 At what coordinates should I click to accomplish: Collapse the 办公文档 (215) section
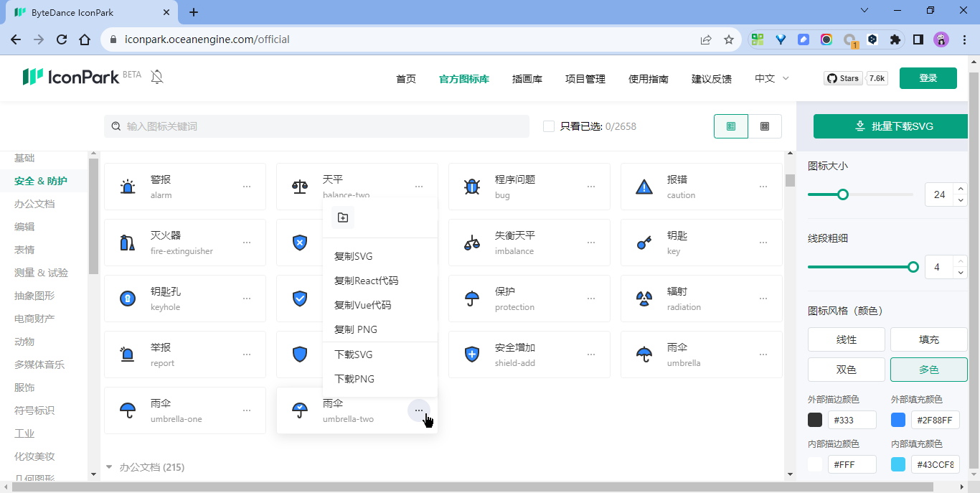[x=109, y=467]
